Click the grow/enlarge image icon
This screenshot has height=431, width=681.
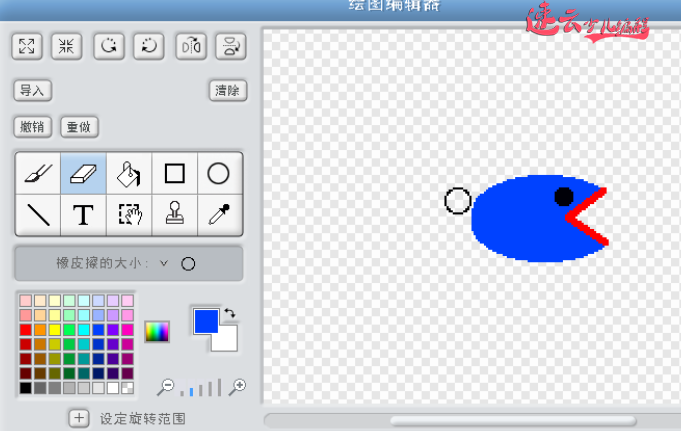pos(27,46)
